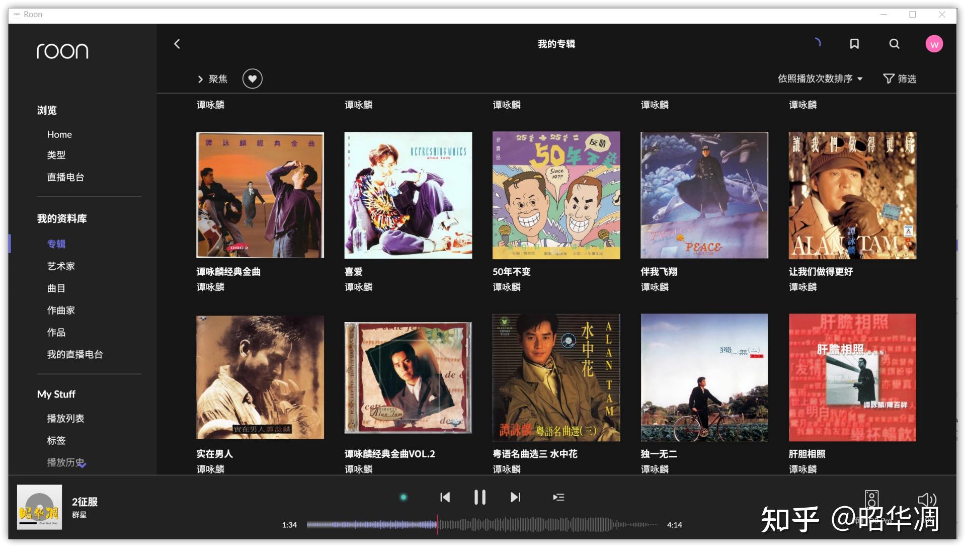Select 艺术家 in the sidebar

60,266
